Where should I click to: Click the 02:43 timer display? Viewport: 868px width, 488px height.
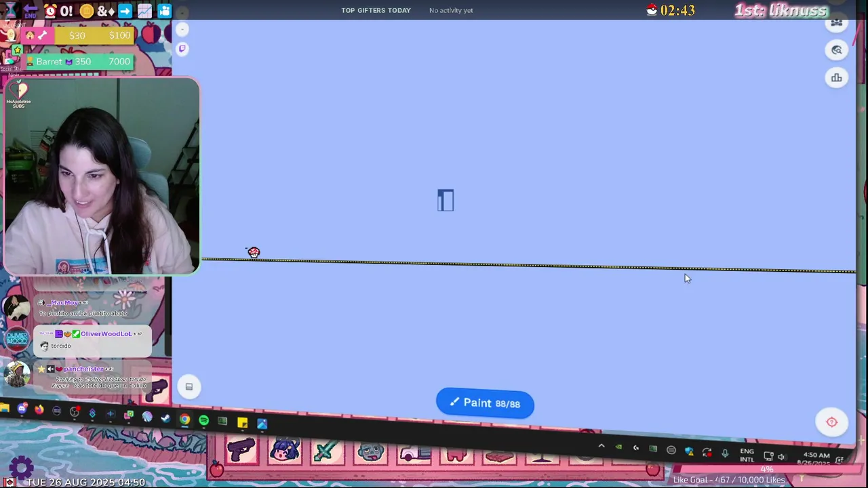coord(677,10)
